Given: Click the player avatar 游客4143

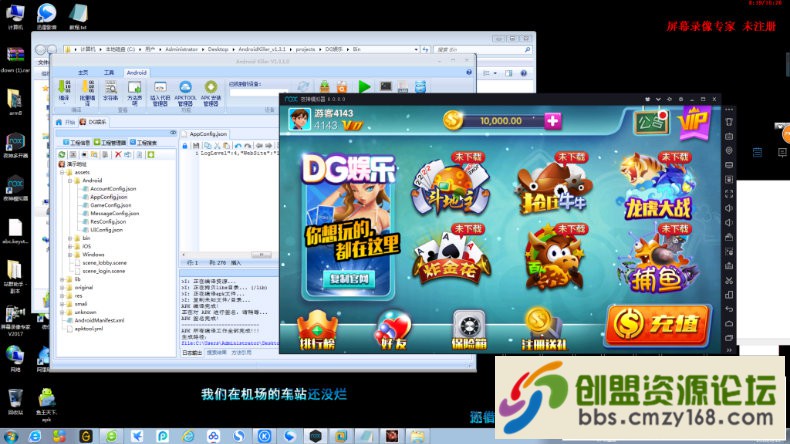Looking at the screenshot, I should pyautogui.click(x=299, y=119).
